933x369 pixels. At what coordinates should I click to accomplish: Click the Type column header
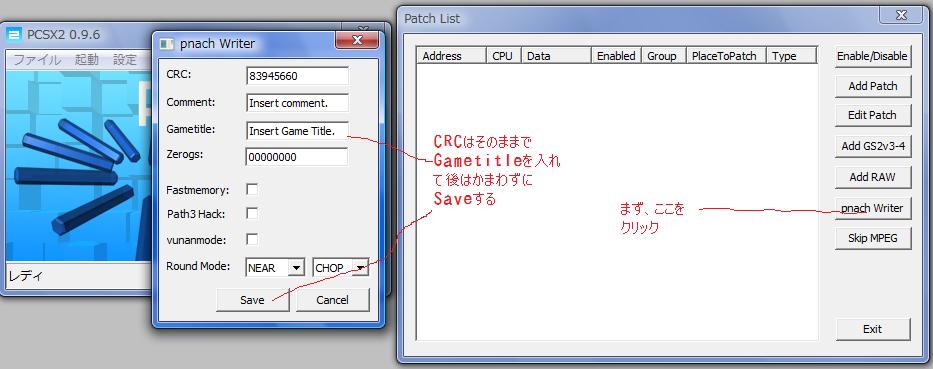pos(791,56)
